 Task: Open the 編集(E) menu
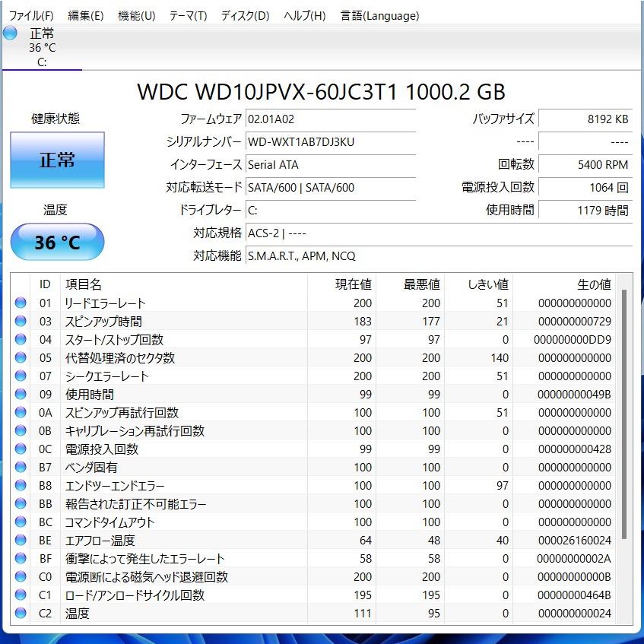85,16
